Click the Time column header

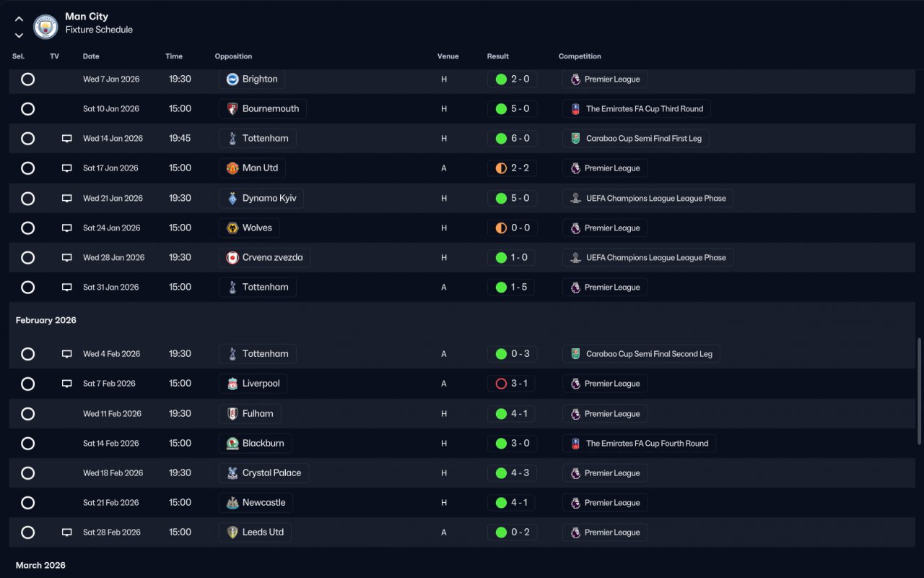pyautogui.click(x=174, y=56)
